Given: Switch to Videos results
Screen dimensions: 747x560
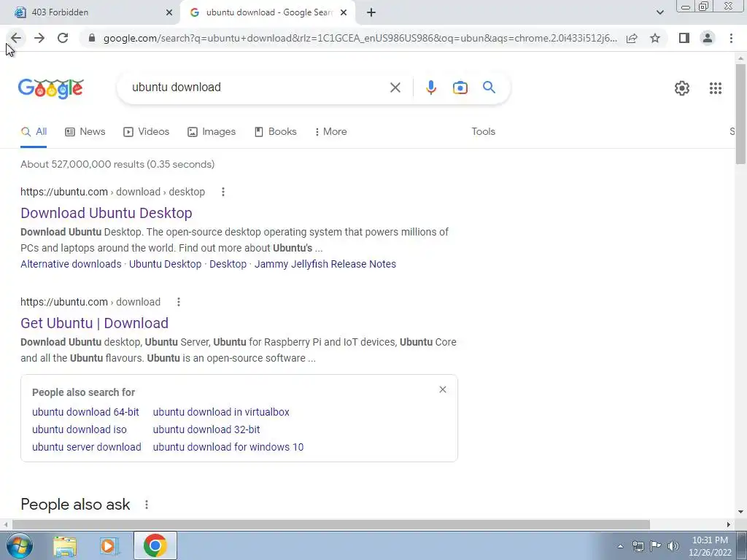Looking at the screenshot, I should tap(146, 132).
